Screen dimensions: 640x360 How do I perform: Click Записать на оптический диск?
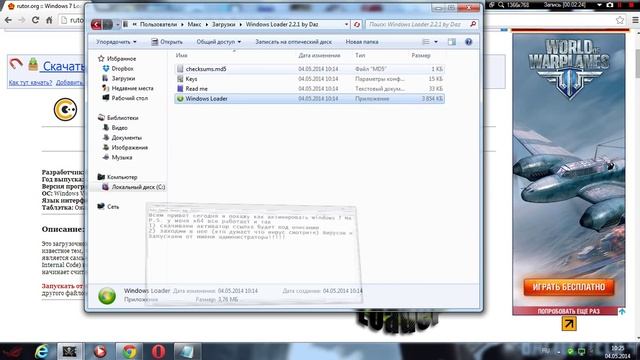coord(293,42)
